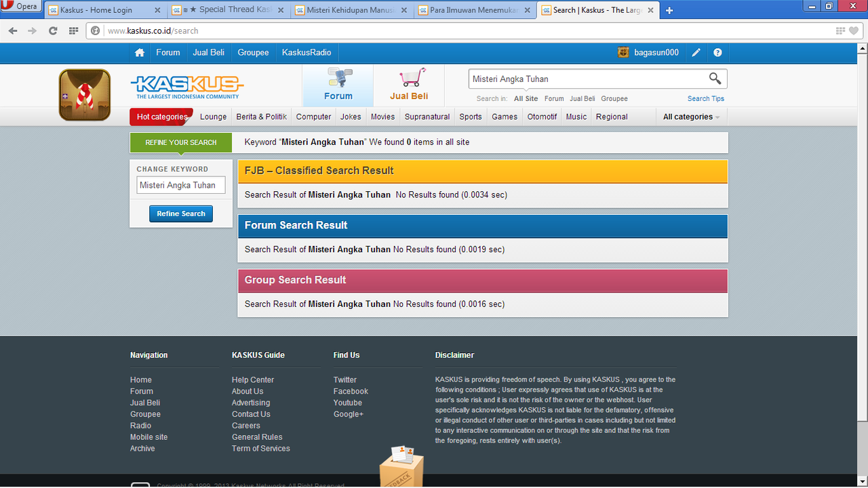
Task: Click the pencil icon next to bagasun000
Action: [696, 52]
